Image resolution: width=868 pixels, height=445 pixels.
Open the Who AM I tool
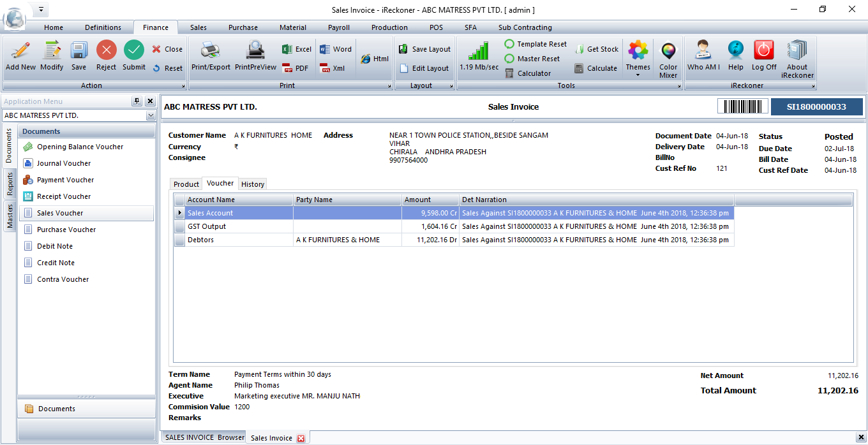[x=703, y=51]
